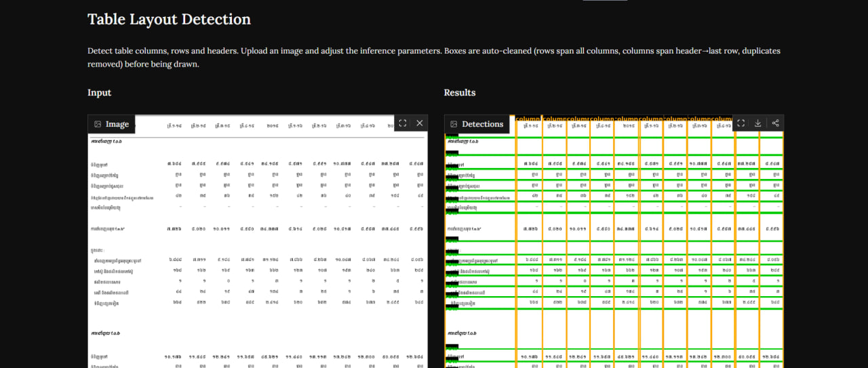Click the uploaded input table image

pos(258,241)
